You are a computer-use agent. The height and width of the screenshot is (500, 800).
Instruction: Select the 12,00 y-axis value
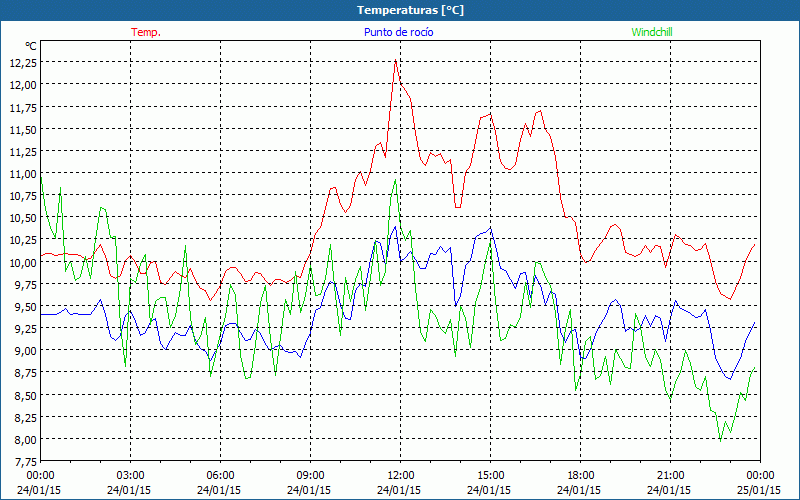(23, 85)
